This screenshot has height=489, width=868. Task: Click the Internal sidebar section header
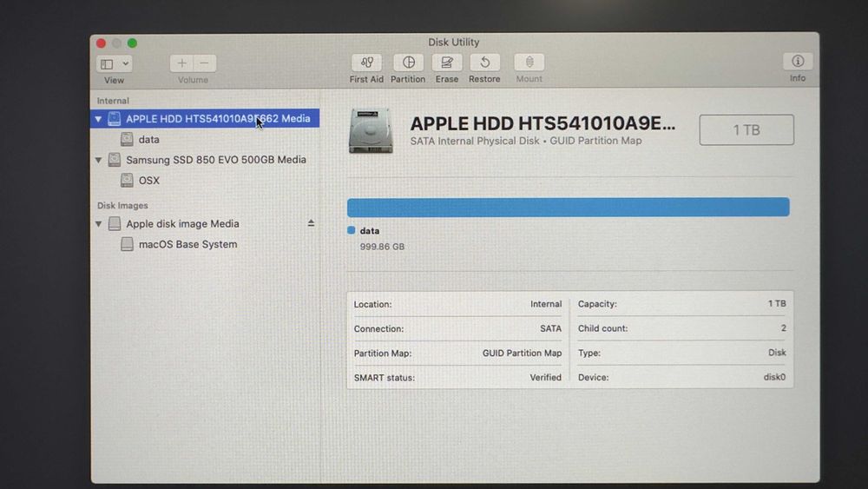113,101
